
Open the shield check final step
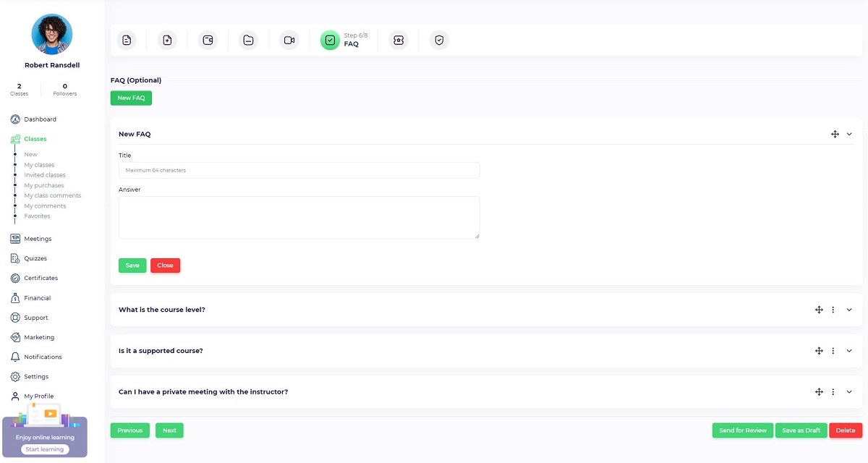tap(439, 41)
